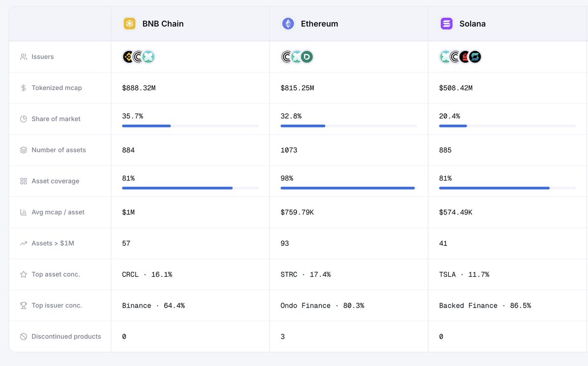Click the $508.42M tokenized mcap value
Image resolution: width=588 pixels, height=366 pixels.
(x=456, y=88)
